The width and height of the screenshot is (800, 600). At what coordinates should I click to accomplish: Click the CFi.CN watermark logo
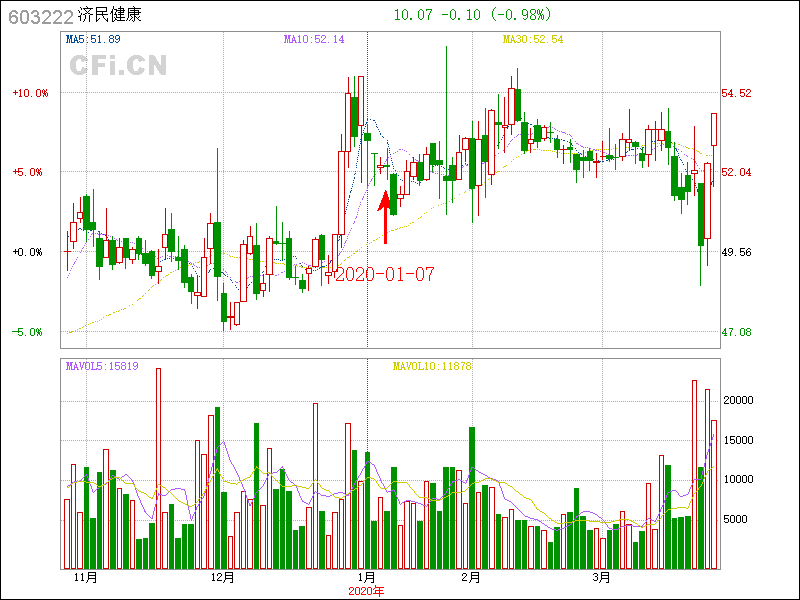pyautogui.click(x=118, y=66)
